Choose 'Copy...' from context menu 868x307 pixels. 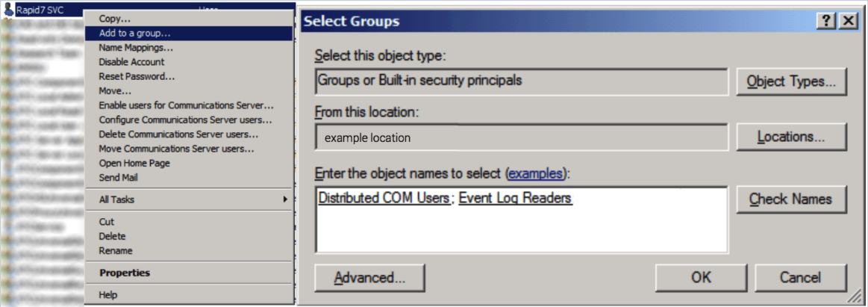115,19
